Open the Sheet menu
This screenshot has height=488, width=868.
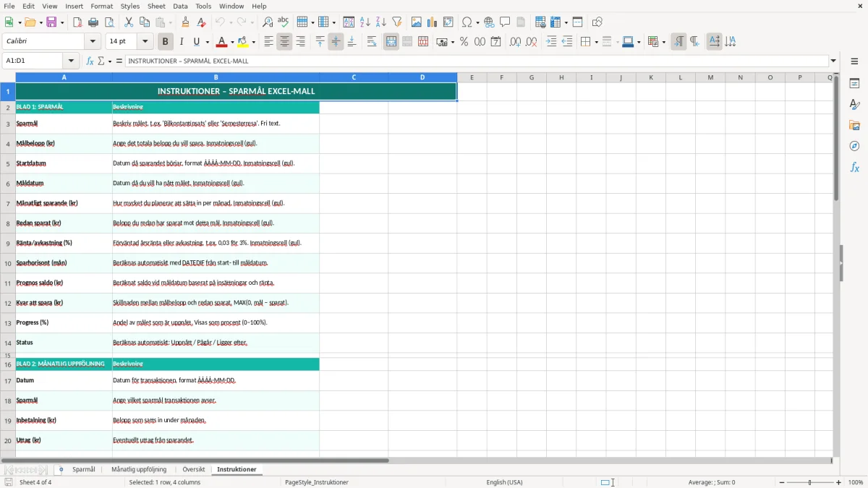tap(156, 7)
